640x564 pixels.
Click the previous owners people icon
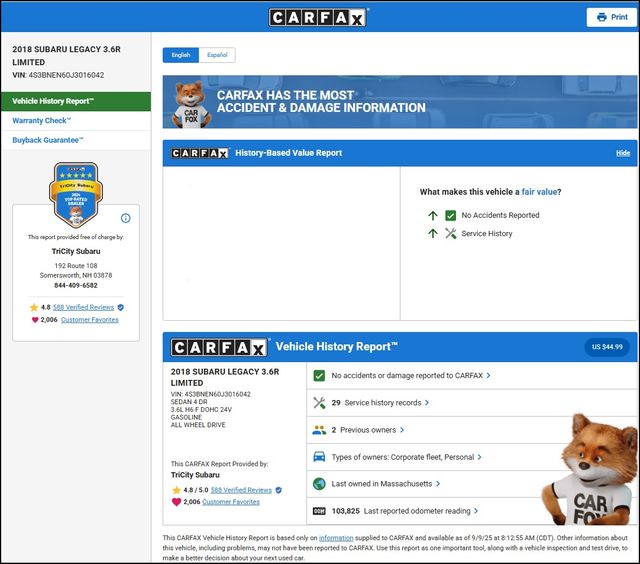(319, 430)
